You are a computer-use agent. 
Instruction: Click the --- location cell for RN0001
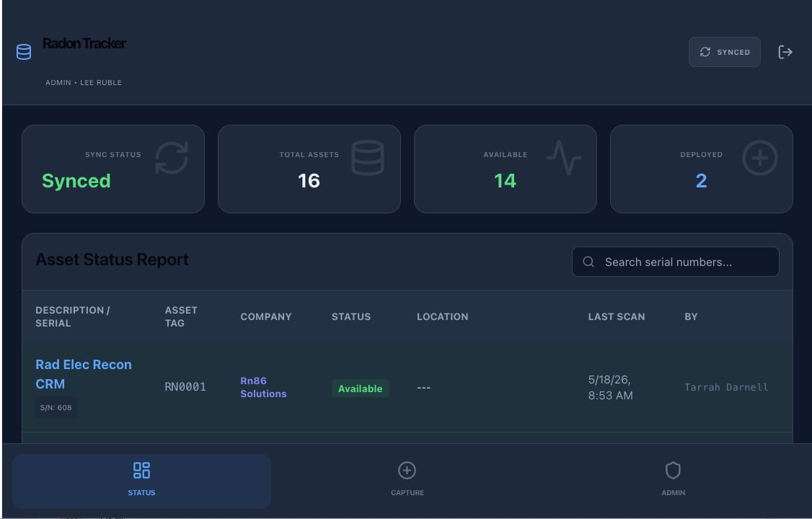coord(423,388)
